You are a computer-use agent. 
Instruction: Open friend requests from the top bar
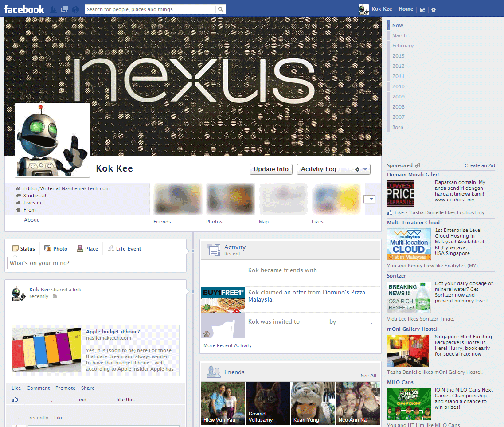pos(53,9)
